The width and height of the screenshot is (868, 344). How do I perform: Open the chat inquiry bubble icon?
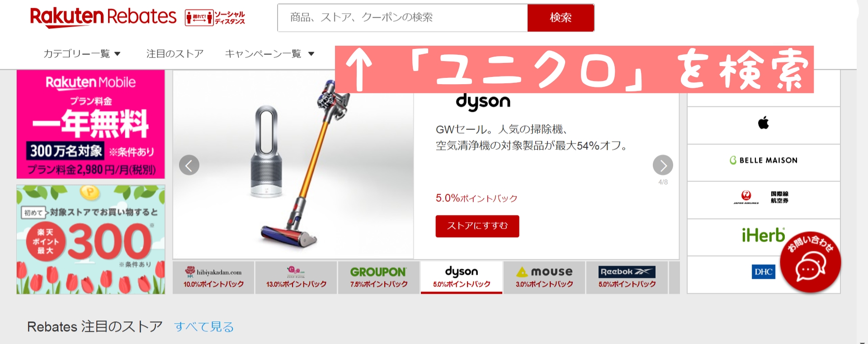point(811,262)
